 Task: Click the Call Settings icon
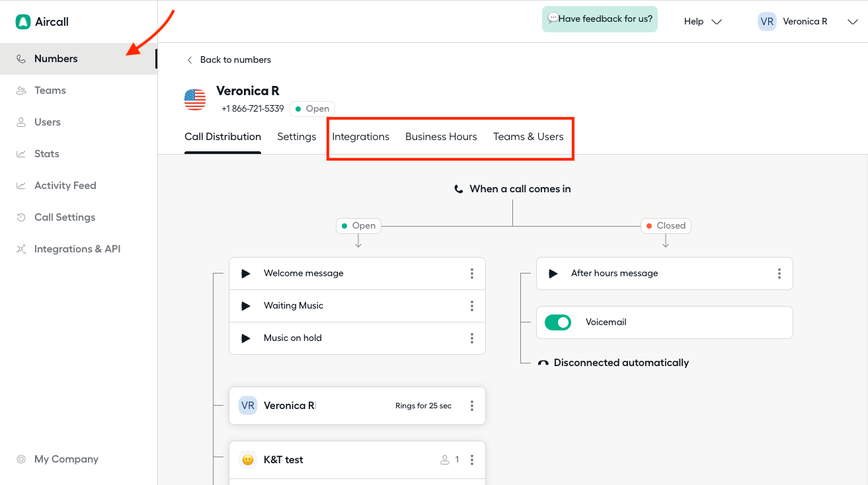point(21,217)
